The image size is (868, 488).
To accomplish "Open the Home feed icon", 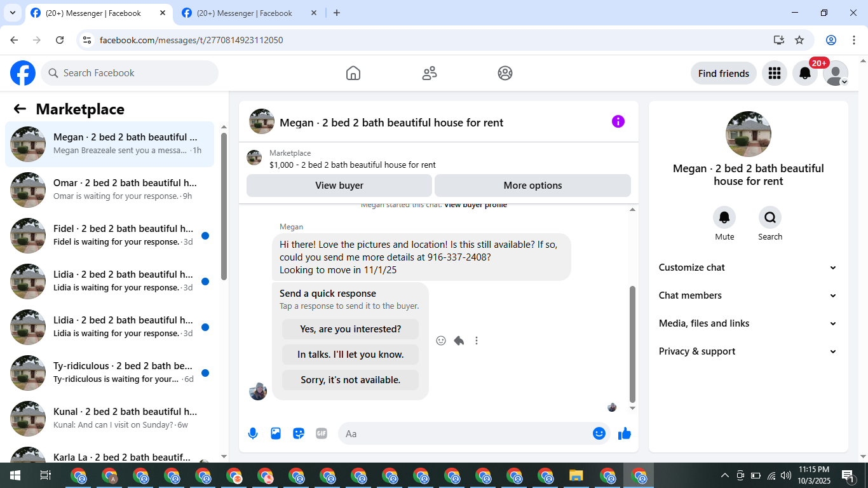I will [x=353, y=73].
